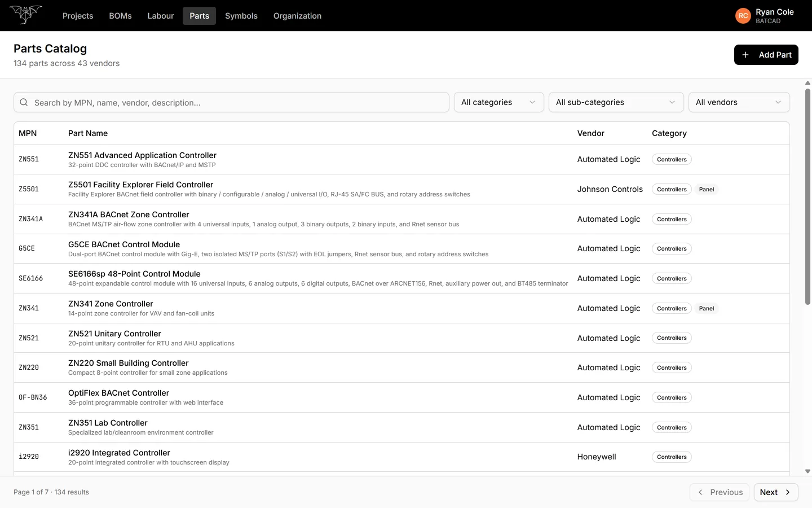Open i2920 Integrated Controller row

(401, 457)
